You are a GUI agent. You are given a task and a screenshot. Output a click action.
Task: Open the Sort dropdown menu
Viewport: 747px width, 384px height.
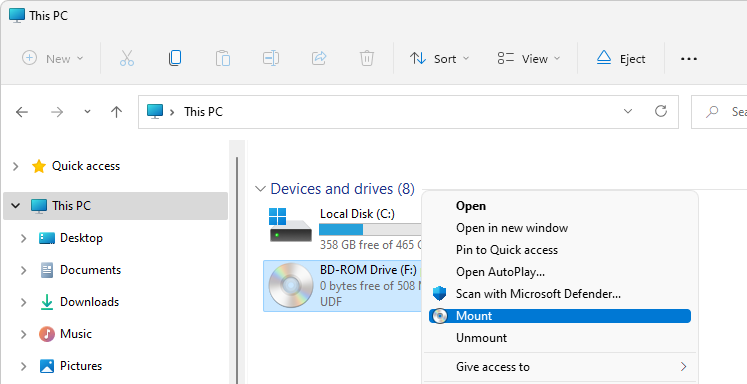tap(439, 59)
